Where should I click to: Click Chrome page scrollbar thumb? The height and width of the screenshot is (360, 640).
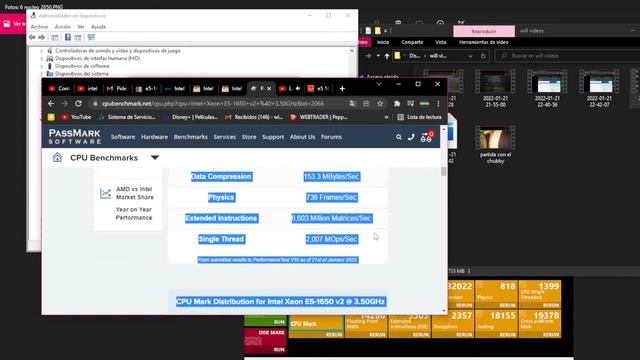(x=444, y=172)
